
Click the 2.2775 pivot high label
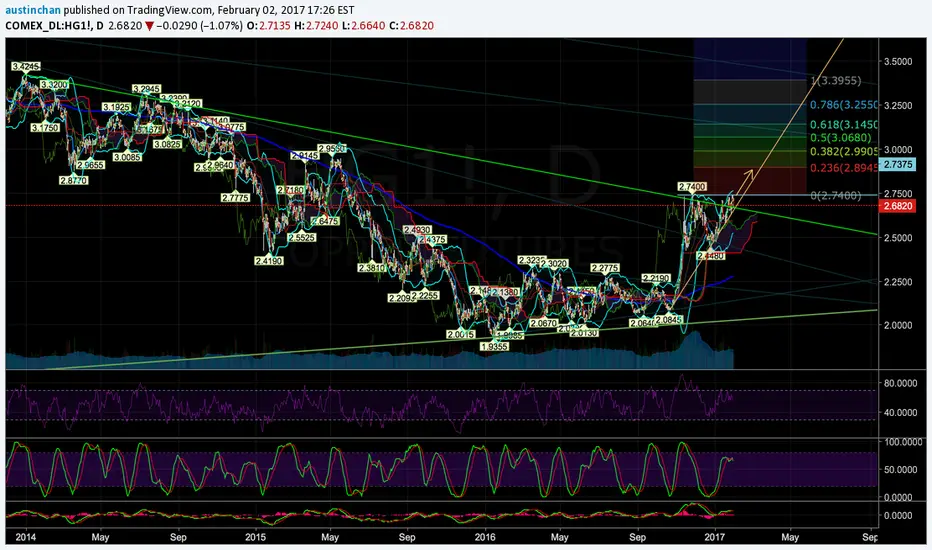(x=605, y=268)
